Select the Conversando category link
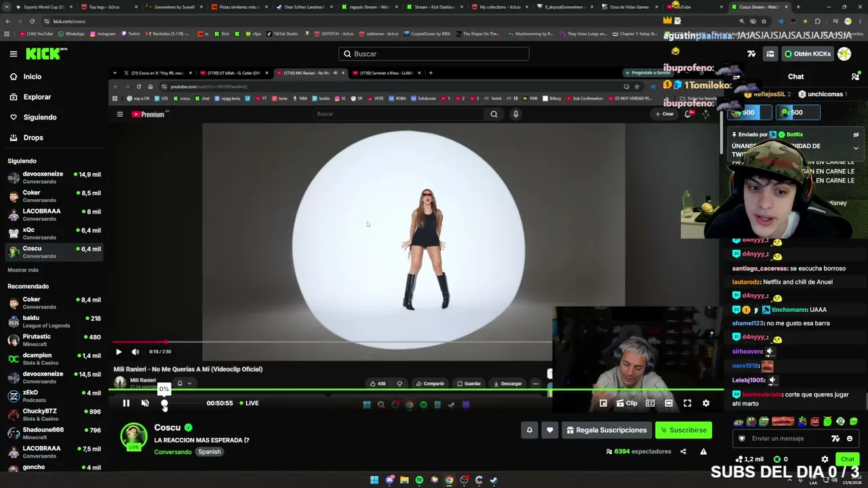 pyautogui.click(x=173, y=452)
